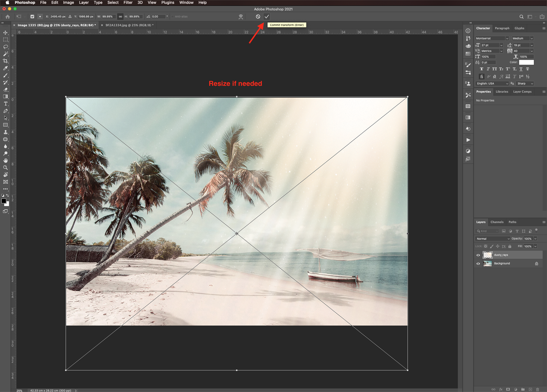The height and width of the screenshot is (392, 547).
Task: Hide the Background layer
Action: [478, 263]
